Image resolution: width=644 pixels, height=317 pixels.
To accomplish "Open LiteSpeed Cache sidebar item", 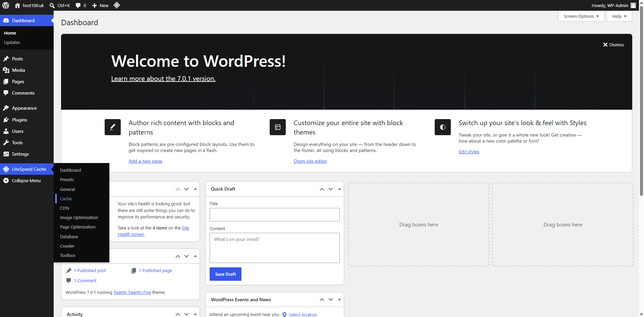I will [27, 169].
